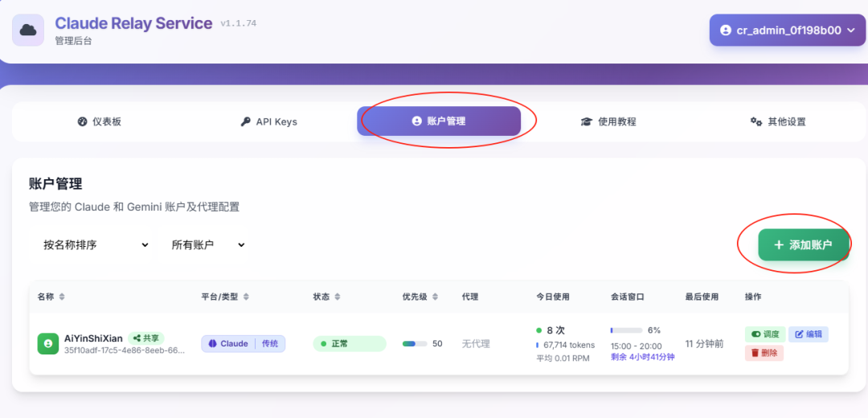Click the 11 分钟前 last used cell
Viewport: 868px width, 418px height.
(x=704, y=344)
